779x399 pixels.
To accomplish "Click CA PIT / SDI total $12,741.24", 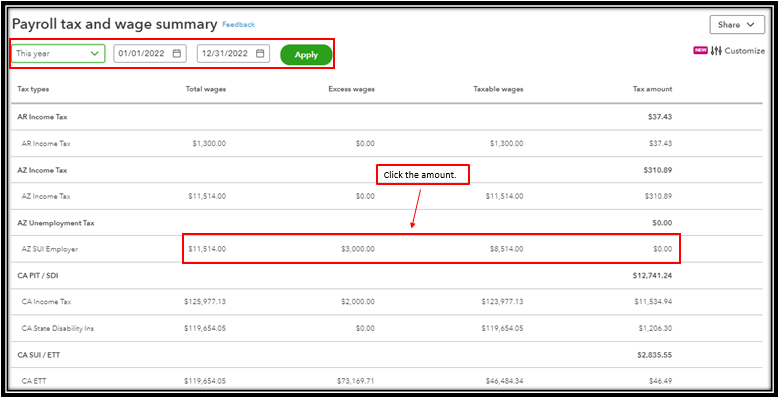I will point(653,275).
